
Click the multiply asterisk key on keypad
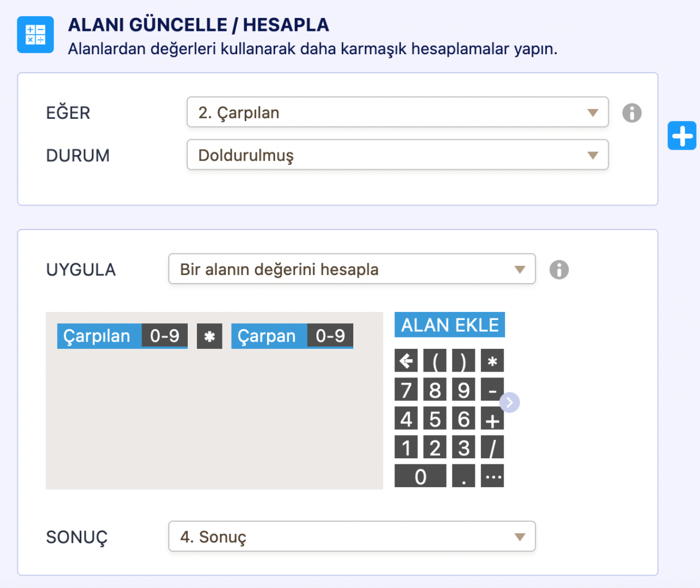tap(492, 361)
